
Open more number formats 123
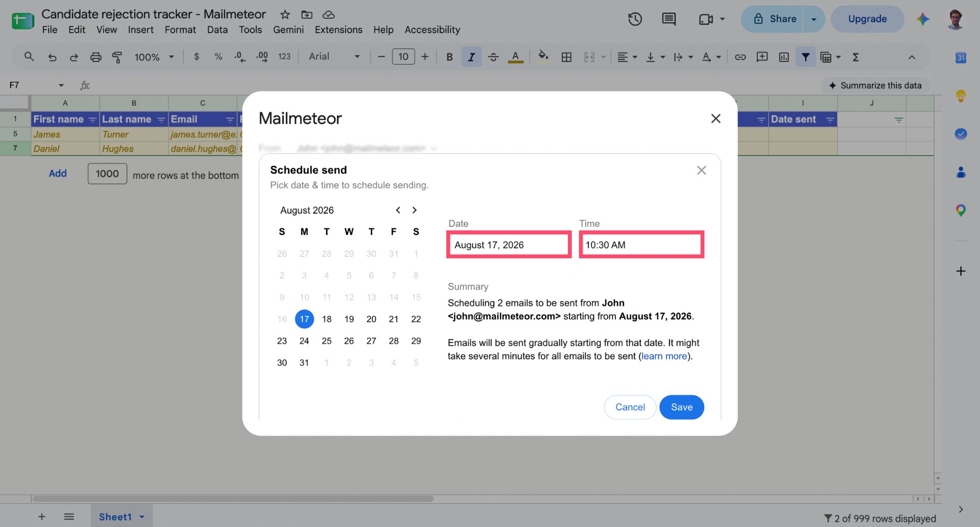(284, 57)
